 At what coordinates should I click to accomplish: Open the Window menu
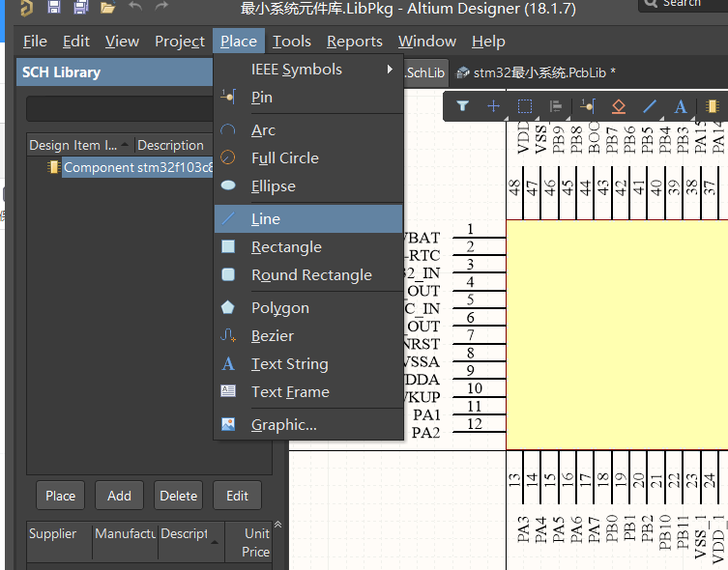(x=427, y=42)
